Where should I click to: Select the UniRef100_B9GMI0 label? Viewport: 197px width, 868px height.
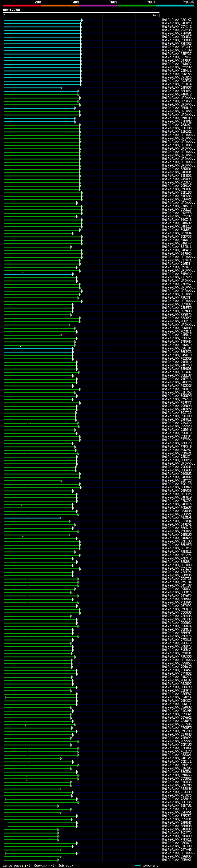pyautogui.click(x=177, y=433)
